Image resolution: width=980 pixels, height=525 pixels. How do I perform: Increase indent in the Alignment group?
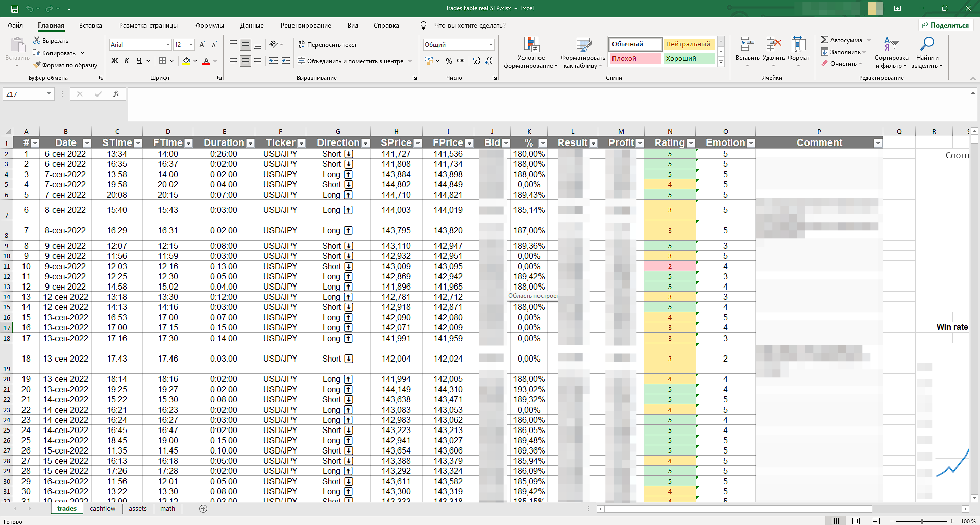pyautogui.click(x=286, y=61)
